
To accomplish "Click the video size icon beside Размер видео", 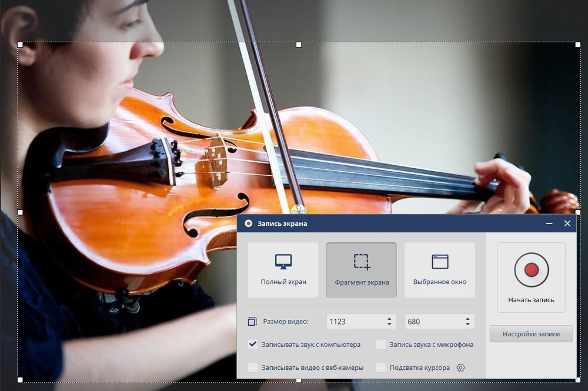I will tap(252, 322).
